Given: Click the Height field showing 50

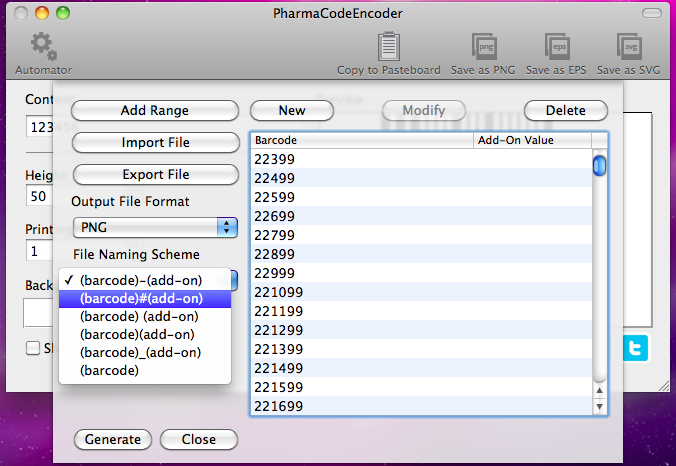Looking at the screenshot, I should 40,196.
